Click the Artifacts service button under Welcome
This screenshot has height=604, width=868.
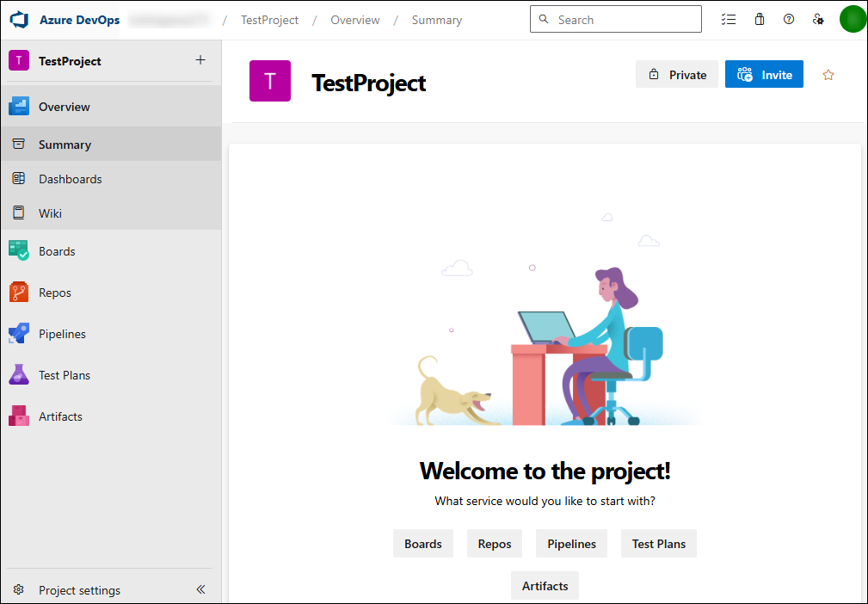pyautogui.click(x=545, y=586)
